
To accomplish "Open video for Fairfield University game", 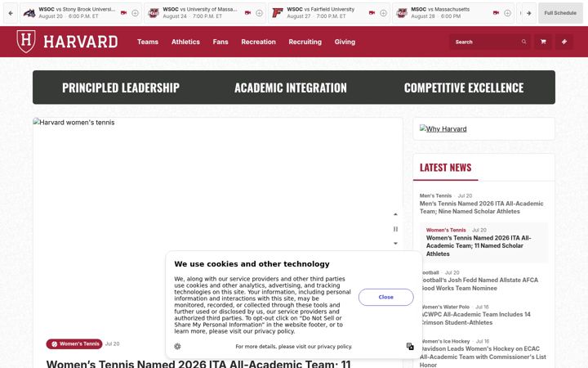I will tap(372, 13).
